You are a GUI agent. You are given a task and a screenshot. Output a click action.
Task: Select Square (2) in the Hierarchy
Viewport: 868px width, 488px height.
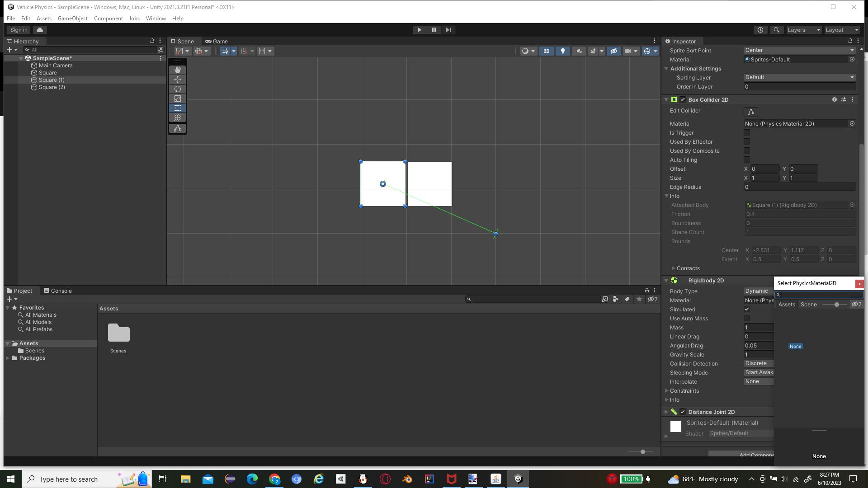click(x=52, y=87)
